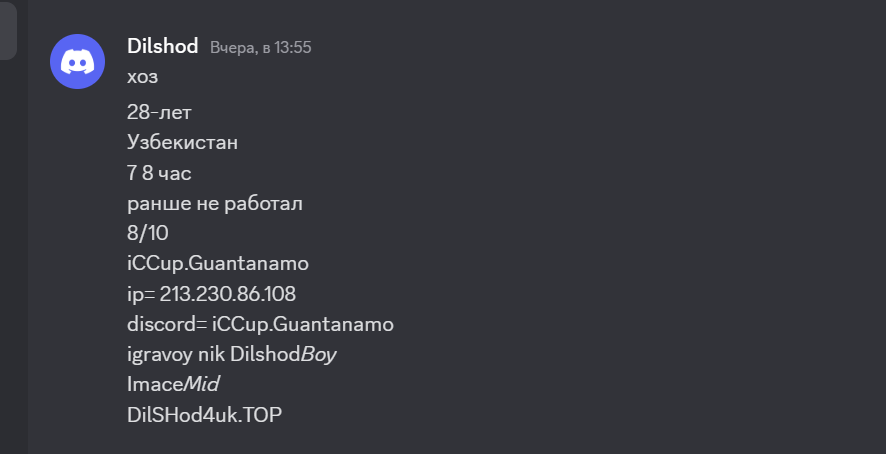This screenshot has height=454, width=886.
Task: Click the "ранше не работал" text
Action: click(214, 204)
